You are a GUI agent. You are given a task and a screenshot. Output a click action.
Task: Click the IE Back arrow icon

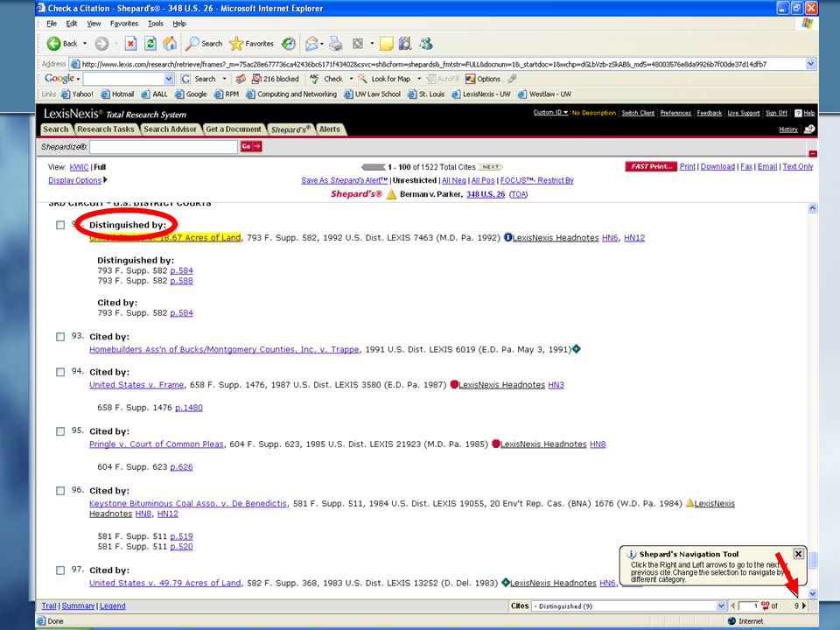53,44
